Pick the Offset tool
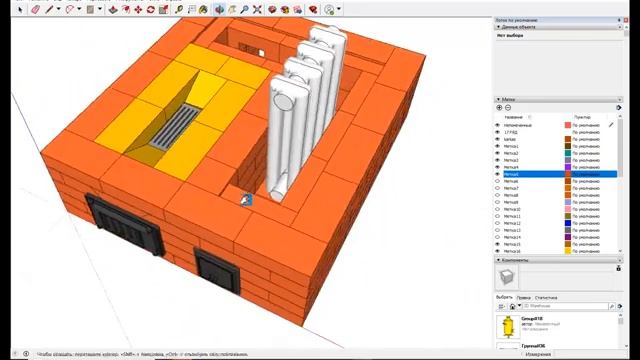 tap(126, 9)
